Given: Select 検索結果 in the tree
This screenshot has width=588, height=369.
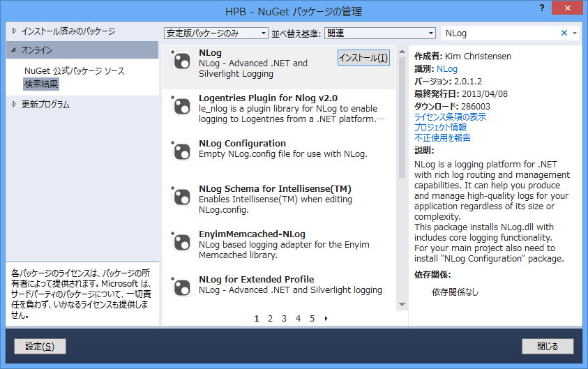Looking at the screenshot, I should point(41,84).
